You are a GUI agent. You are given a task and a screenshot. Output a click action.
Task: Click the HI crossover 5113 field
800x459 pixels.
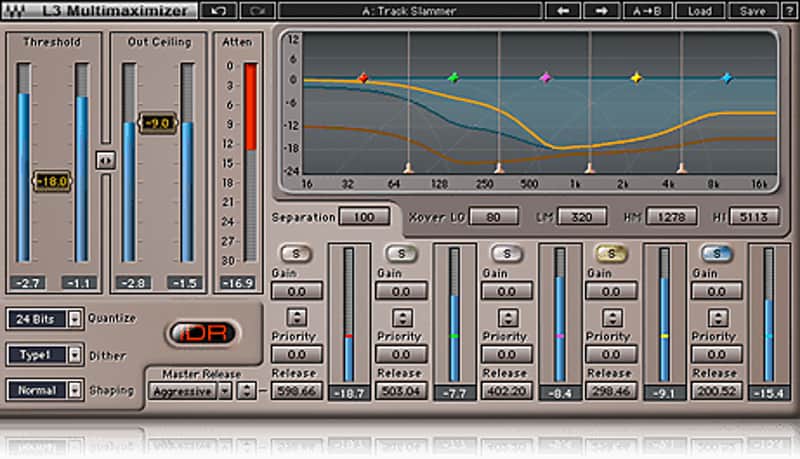tap(754, 217)
